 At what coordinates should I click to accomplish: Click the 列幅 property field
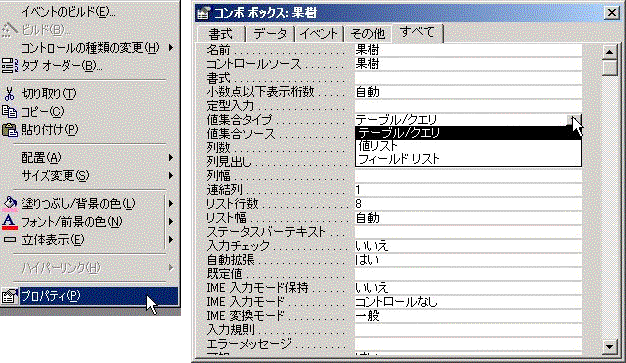[x=468, y=176]
